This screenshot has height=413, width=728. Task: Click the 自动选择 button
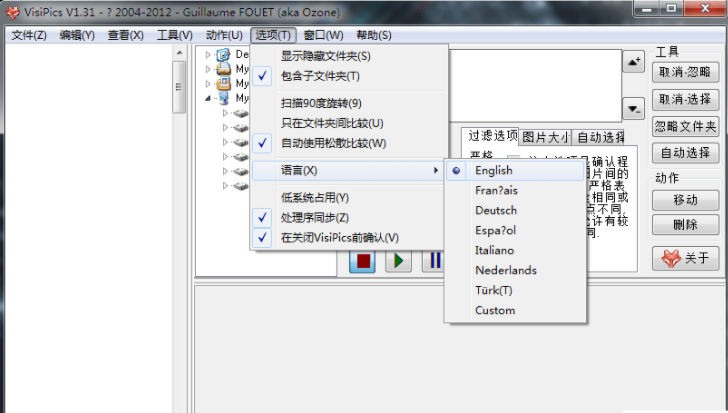click(685, 153)
